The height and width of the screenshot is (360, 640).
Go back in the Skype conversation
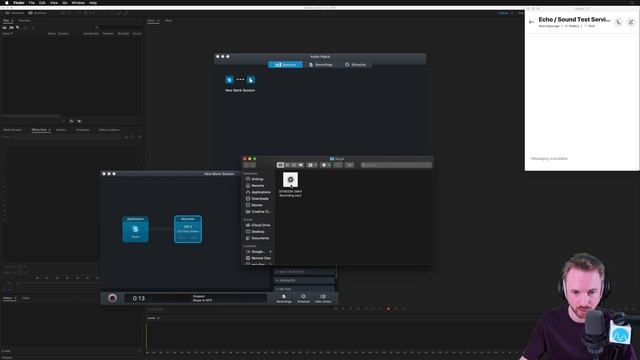click(531, 22)
